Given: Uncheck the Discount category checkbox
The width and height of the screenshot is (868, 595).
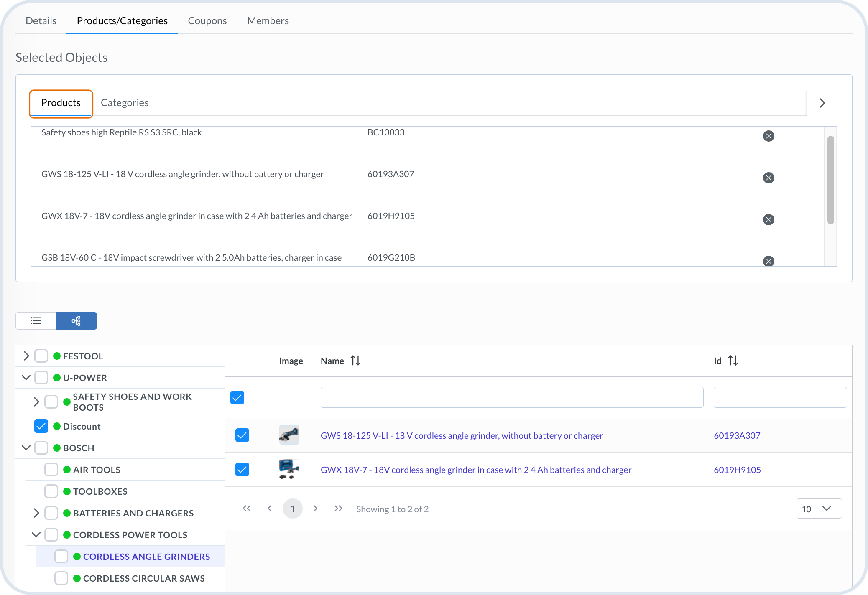Looking at the screenshot, I should [x=41, y=426].
